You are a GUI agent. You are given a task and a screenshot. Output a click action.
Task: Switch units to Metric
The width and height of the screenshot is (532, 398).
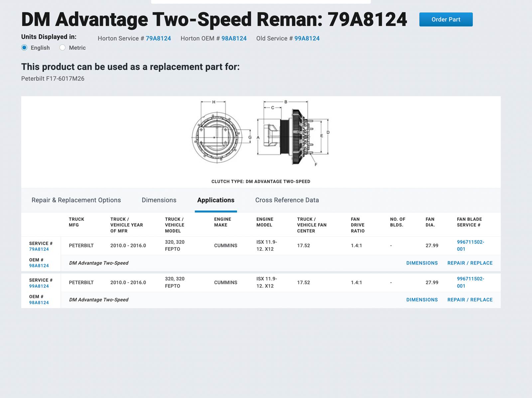click(x=63, y=48)
